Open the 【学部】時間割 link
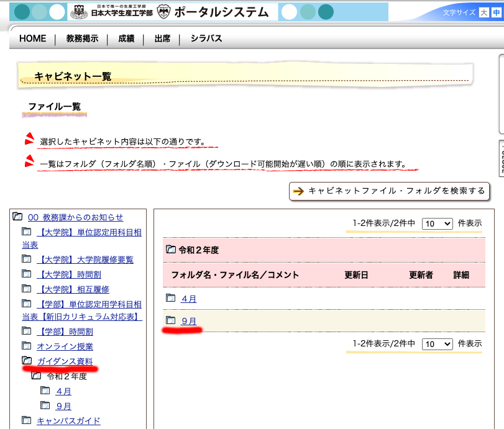Viewport: 504px width, 429px height. [65, 332]
